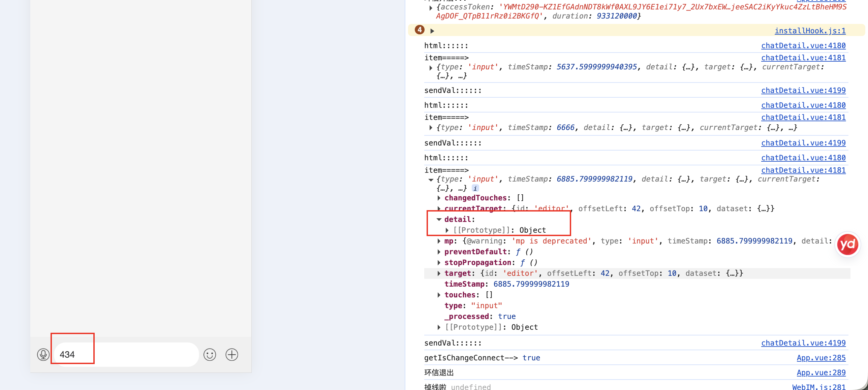Open App.vue:289 source link
This screenshot has height=390, width=868.
(x=821, y=372)
